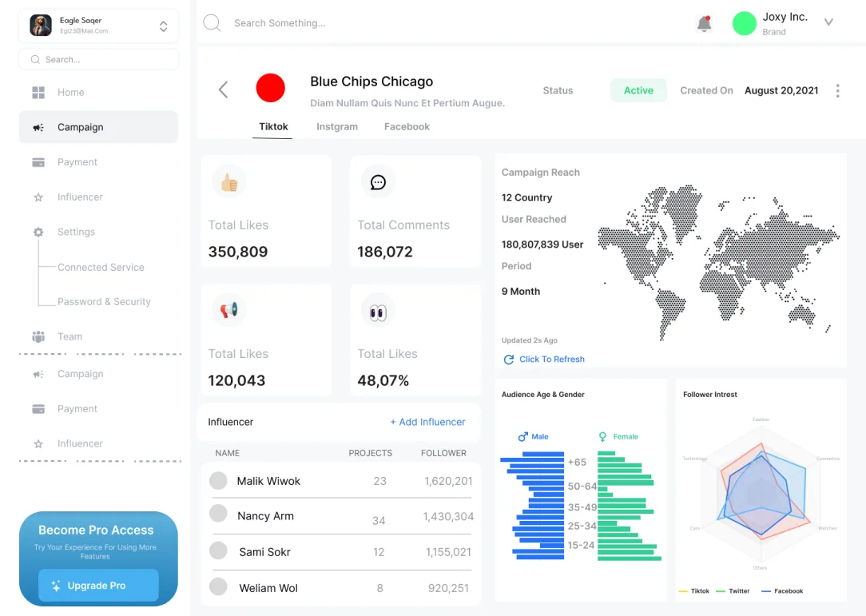Screen dimensions: 866x616
Task: Click the 350,809 Total Likes value
Action: (238, 252)
